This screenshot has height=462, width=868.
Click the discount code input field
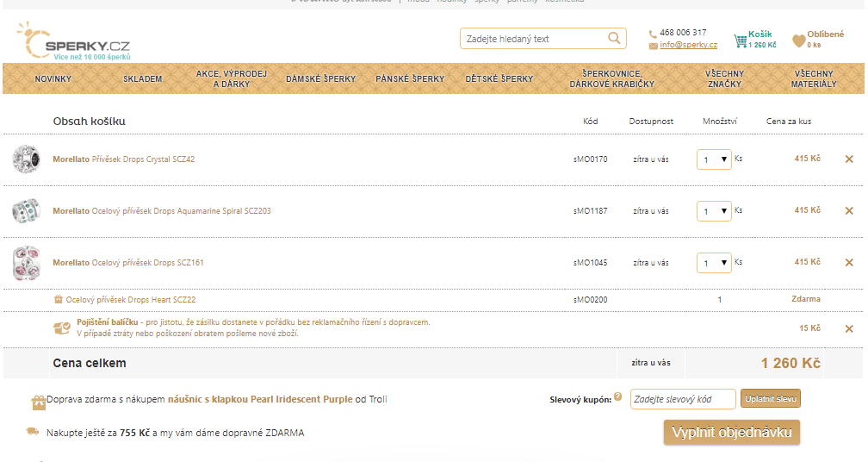tap(682, 398)
